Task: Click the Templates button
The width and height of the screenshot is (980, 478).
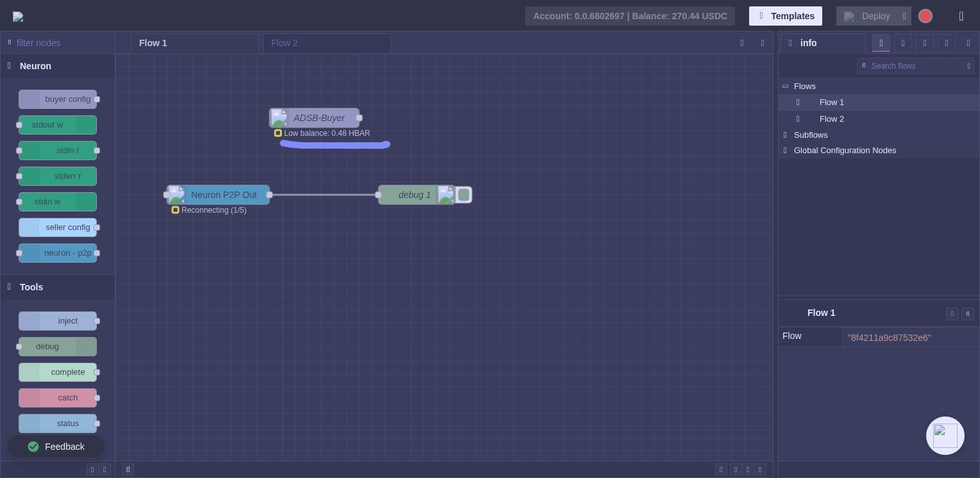Action: (785, 16)
